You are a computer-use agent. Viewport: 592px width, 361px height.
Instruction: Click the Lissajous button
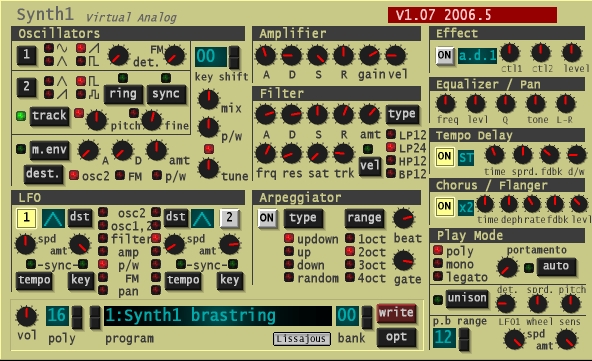(301, 339)
